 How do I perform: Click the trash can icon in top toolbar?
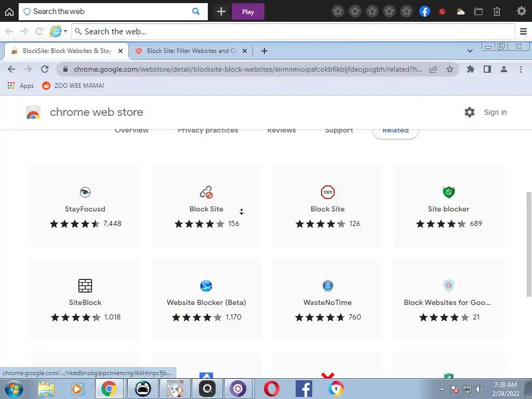pyautogui.click(x=497, y=11)
